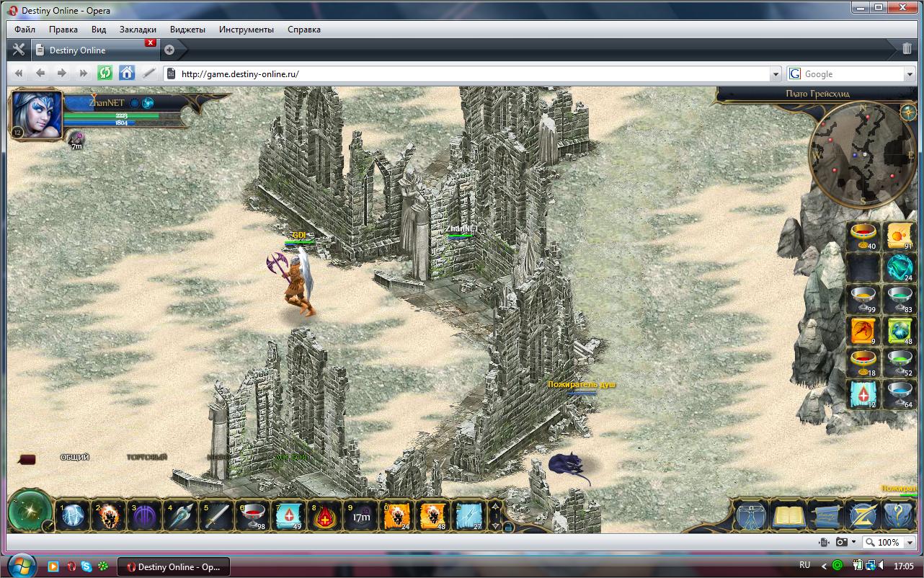Expand the address bar history dropdown
This screenshot has height=578, width=924.
point(776,74)
